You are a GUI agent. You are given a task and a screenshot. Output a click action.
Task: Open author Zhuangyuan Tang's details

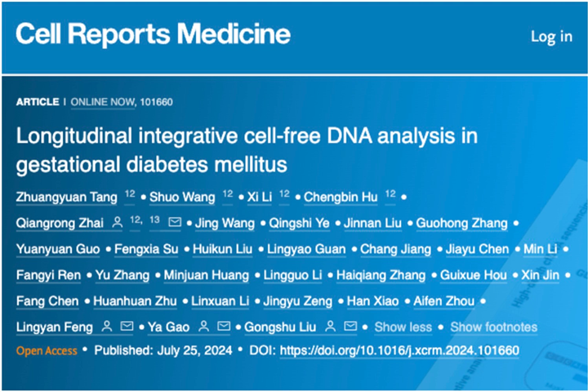(67, 197)
